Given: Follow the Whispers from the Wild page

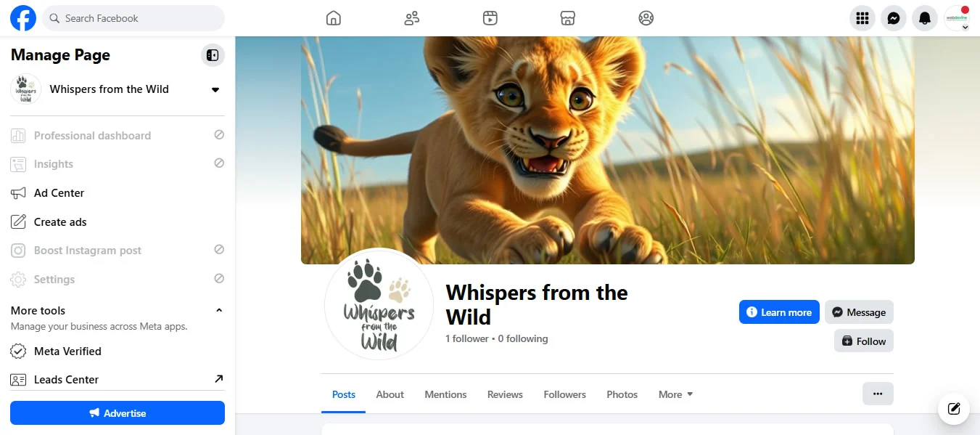Looking at the screenshot, I should (x=863, y=341).
